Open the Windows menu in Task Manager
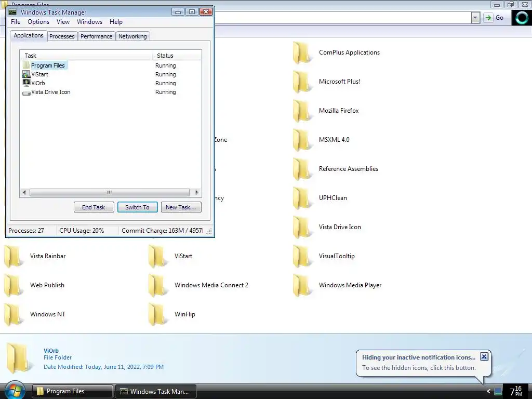 pos(89,22)
